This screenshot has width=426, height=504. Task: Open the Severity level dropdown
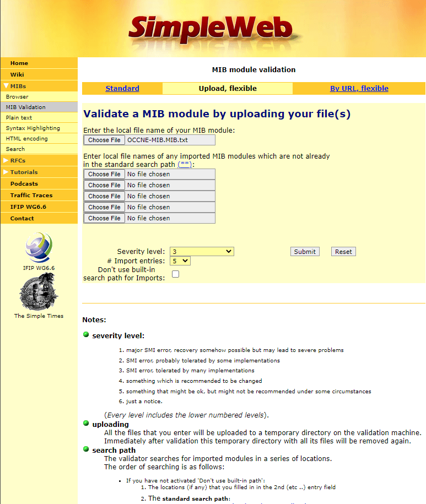coord(202,251)
